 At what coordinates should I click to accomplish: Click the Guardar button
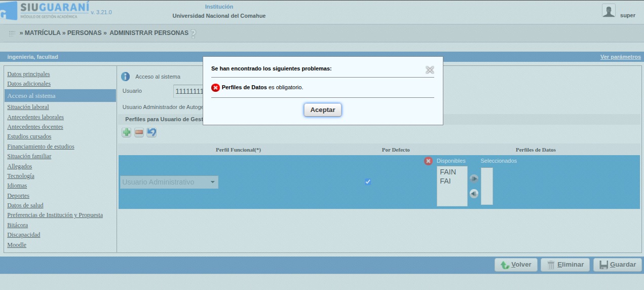(618, 265)
